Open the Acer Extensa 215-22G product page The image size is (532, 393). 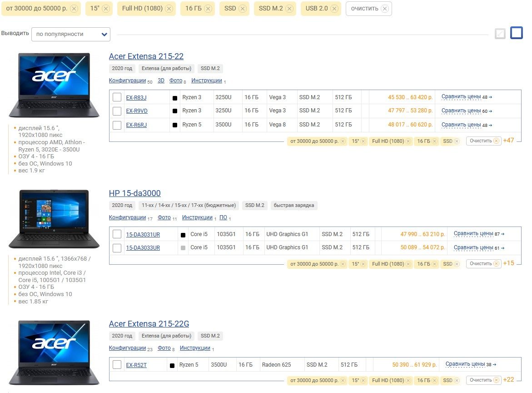(149, 324)
